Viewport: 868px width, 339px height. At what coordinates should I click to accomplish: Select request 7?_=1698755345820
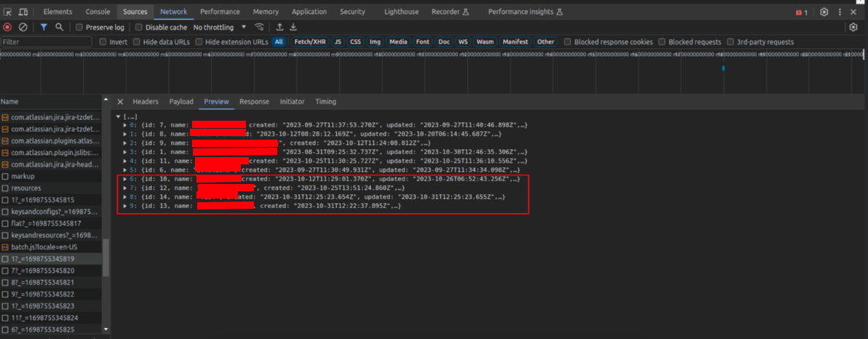pos(51,271)
